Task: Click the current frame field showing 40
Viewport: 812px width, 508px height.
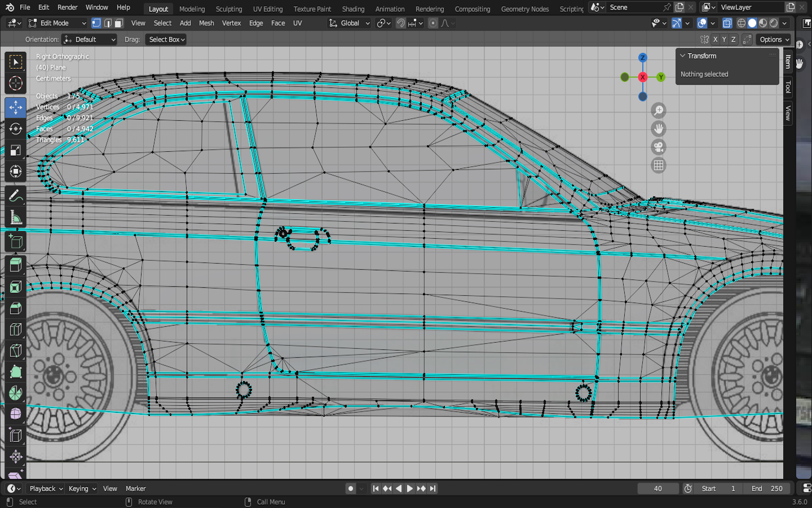Action: pos(657,489)
